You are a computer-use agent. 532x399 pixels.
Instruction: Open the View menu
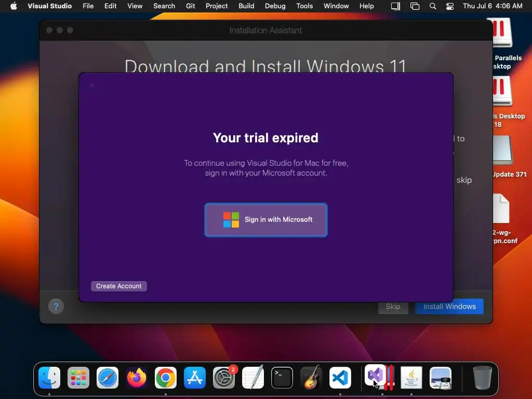pyautogui.click(x=135, y=6)
